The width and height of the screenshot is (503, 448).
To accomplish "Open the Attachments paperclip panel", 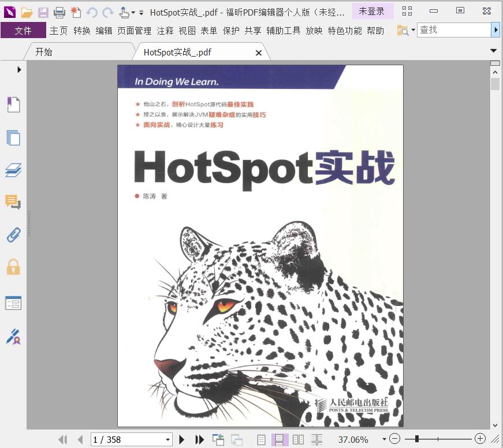I will (x=13, y=235).
